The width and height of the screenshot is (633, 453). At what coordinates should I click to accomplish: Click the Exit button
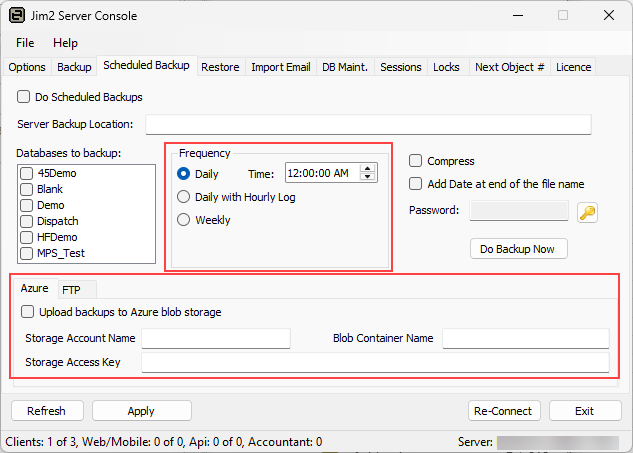pyautogui.click(x=585, y=411)
